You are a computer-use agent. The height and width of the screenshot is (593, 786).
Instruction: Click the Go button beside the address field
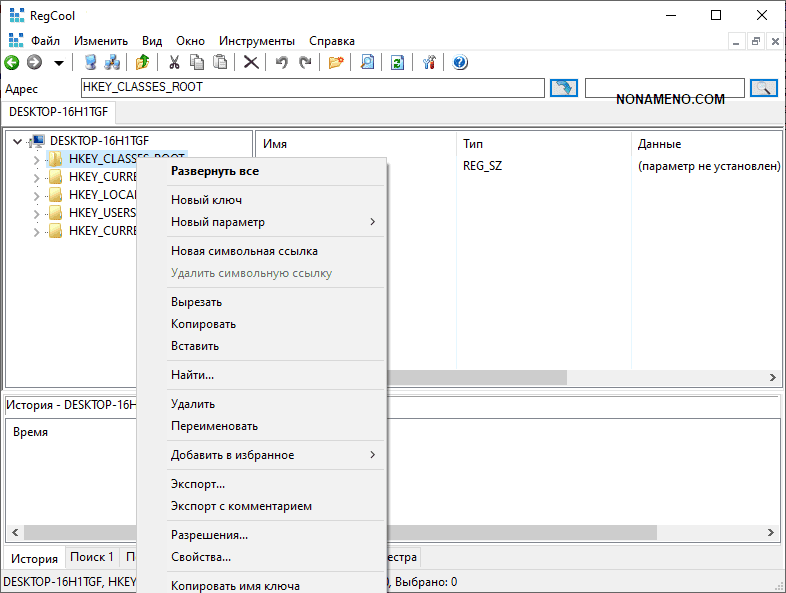tap(564, 88)
